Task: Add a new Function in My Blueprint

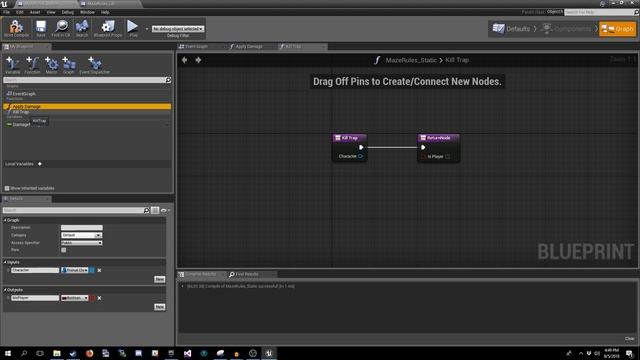Action: point(32,65)
